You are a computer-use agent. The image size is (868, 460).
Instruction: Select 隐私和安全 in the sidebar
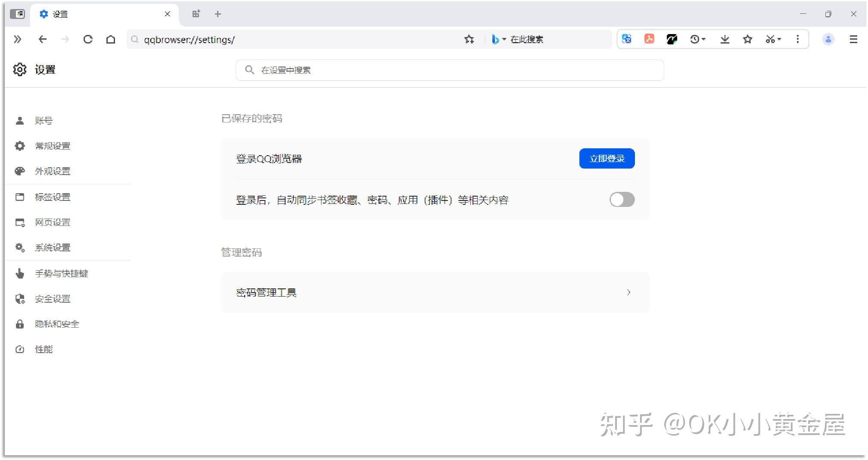(x=56, y=324)
